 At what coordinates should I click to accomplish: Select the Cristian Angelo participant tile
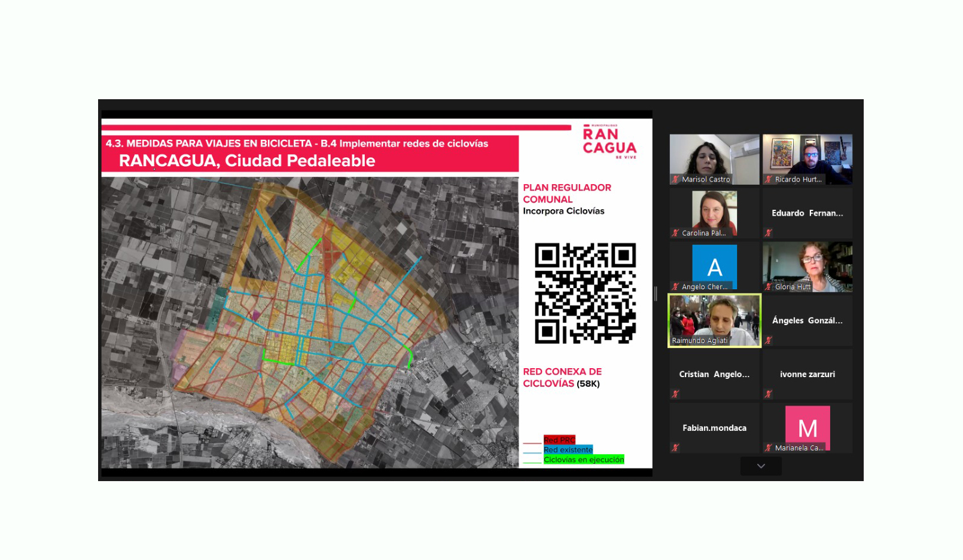click(714, 374)
